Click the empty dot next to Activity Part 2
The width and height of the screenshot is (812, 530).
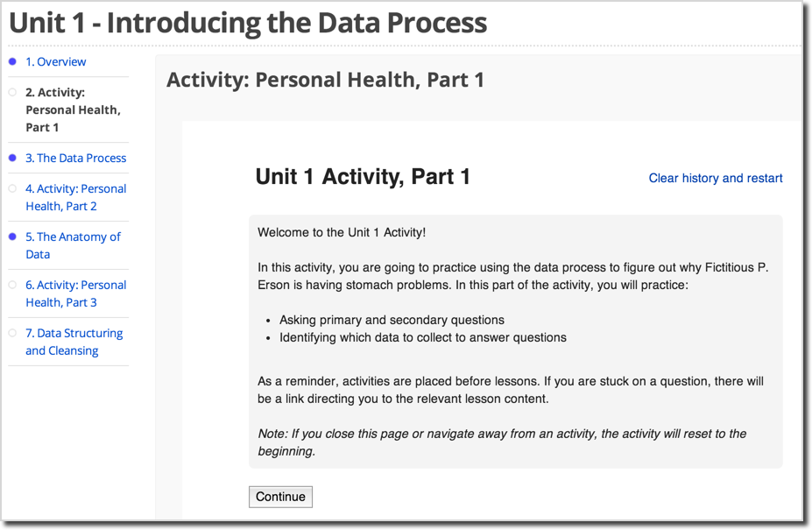[12, 188]
